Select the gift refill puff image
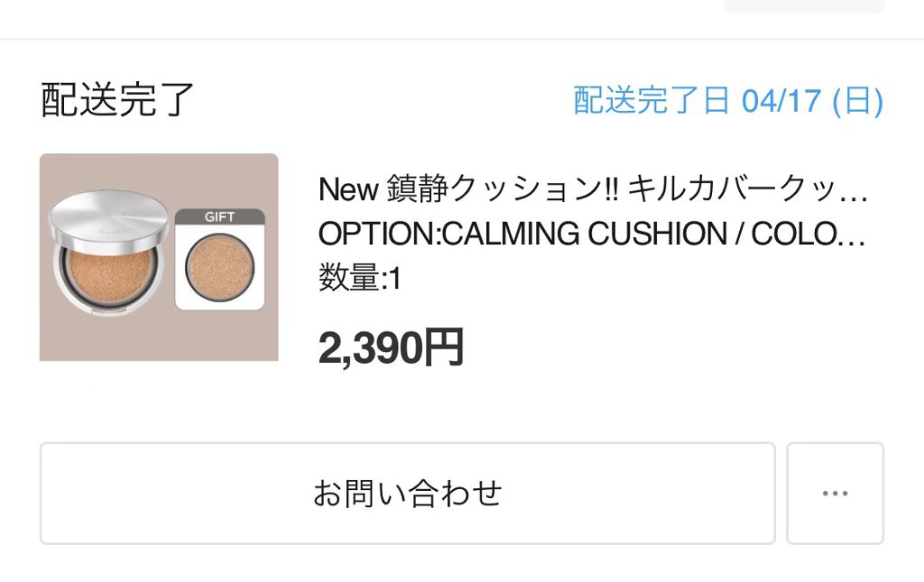 point(219,268)
